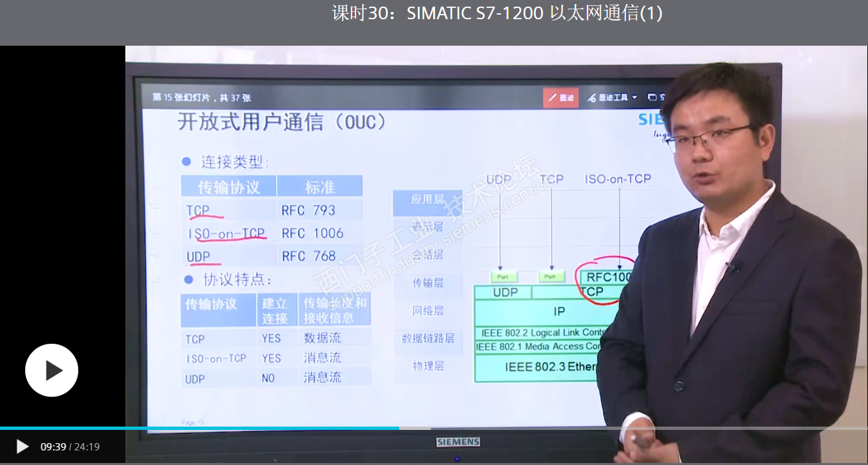This screenshot has width=868, height=465.
Task: Open the 墨迹工具 dropdown in the slide toolbar
Action: tap(612, 97)
